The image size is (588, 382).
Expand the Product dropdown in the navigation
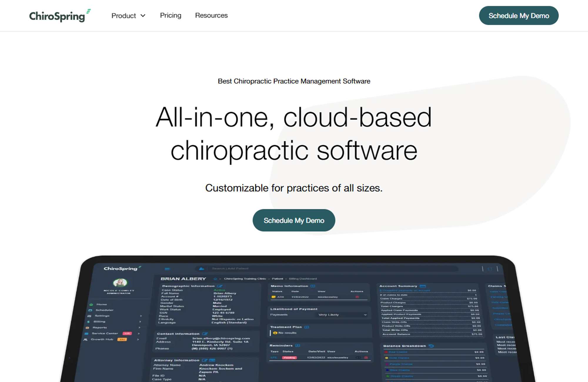128,16
